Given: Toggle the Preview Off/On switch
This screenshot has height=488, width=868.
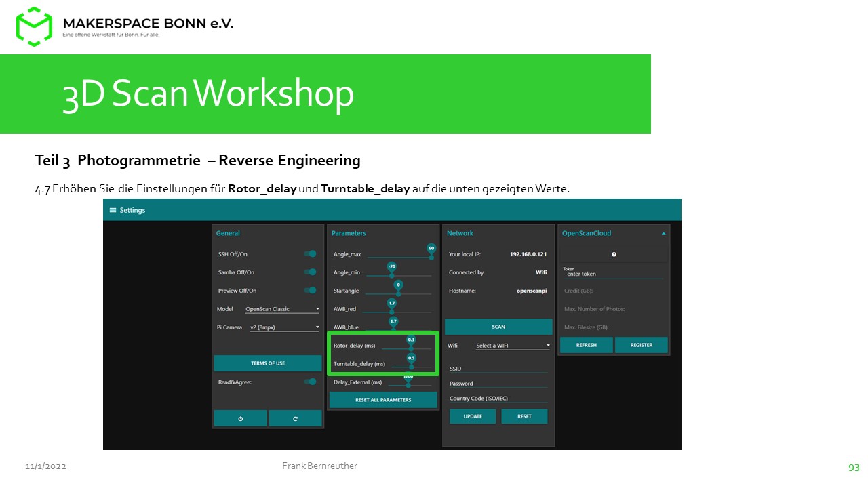Looking at the screenshot, I should pyautogui.click(x=310, y=290).
